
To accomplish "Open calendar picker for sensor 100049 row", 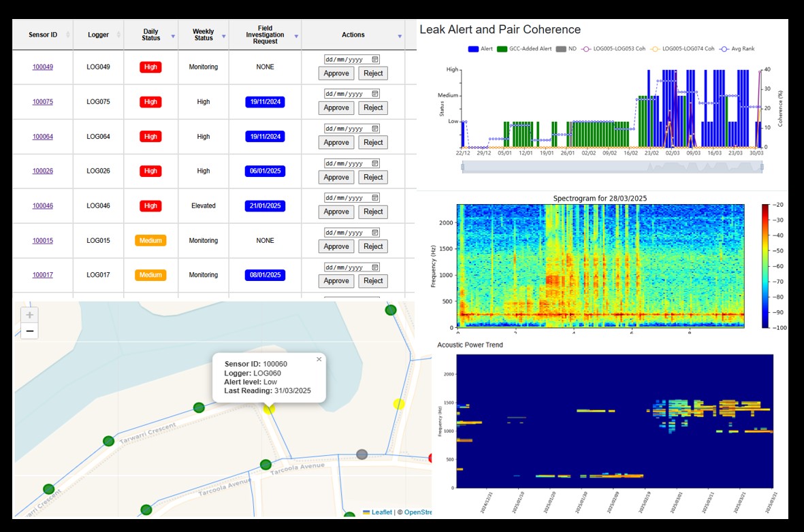I will tap(375, 59).
